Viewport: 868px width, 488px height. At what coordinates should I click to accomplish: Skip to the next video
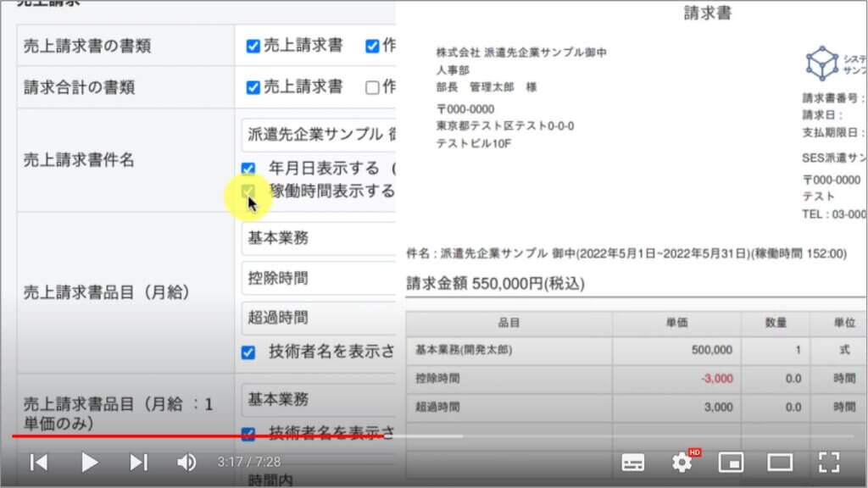tap(138, 462)
